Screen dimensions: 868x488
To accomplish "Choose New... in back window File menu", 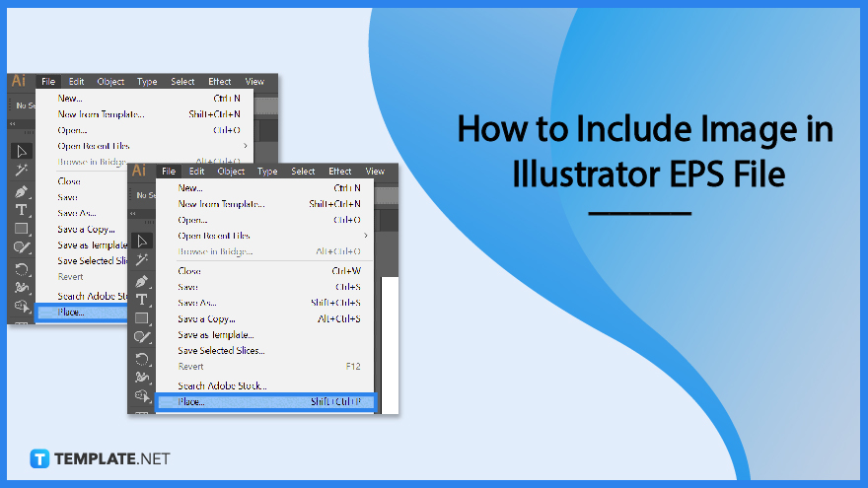I will [x=144, y=99].
